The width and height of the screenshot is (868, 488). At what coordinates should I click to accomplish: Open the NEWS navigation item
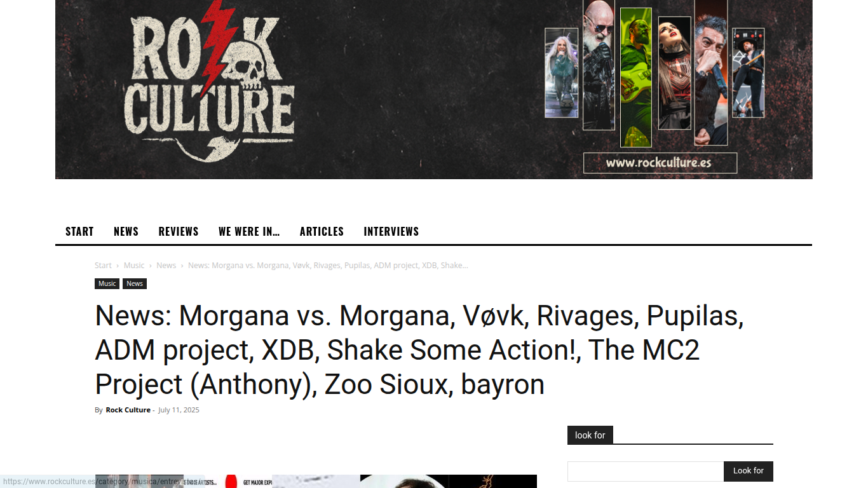(x=126, y=231)
